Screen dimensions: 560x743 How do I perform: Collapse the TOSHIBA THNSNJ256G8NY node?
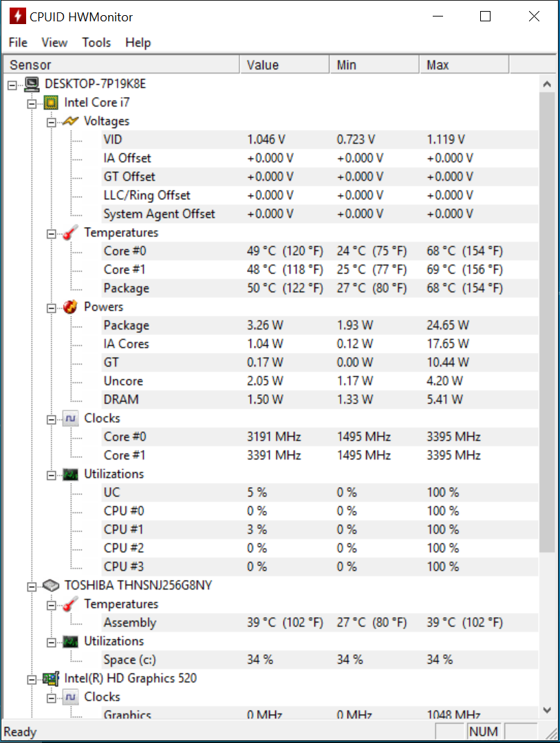click(x=32, y=587)
